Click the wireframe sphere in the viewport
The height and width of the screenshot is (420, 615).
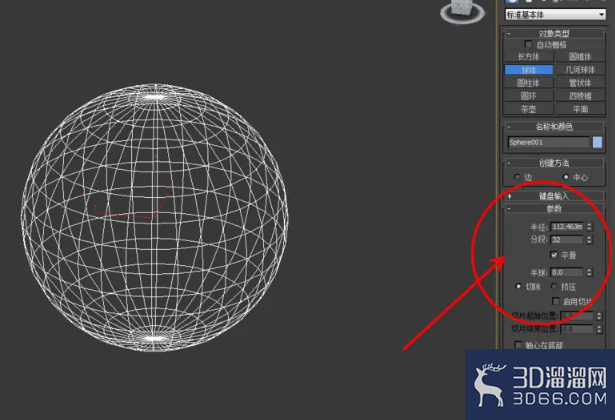[x=155, y=217]
